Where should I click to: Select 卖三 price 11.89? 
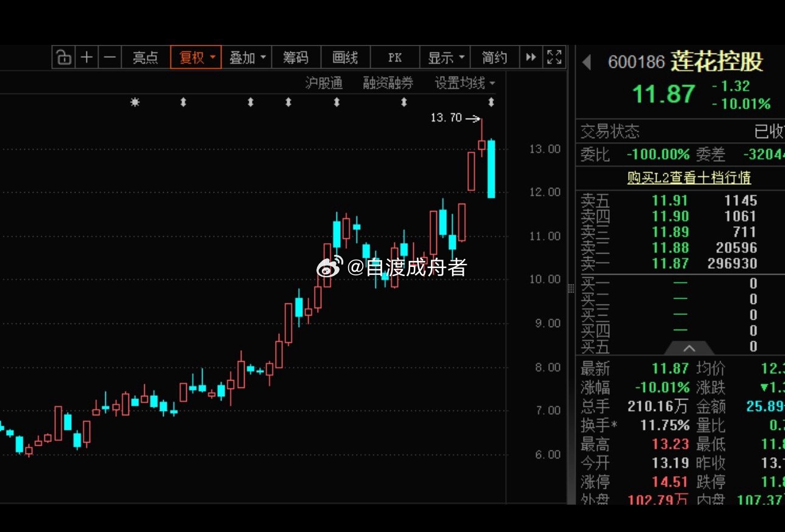point(671,232)
